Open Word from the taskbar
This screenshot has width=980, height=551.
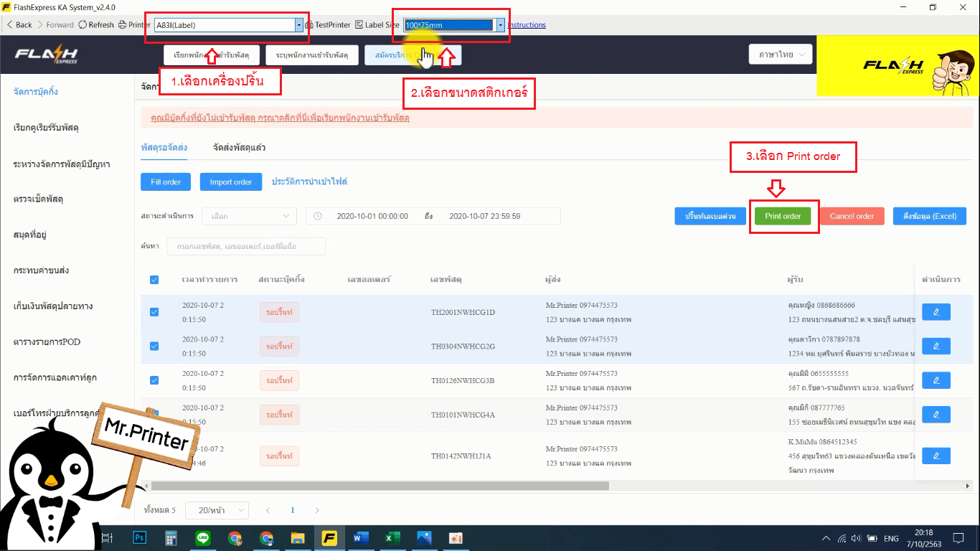click(x=361, y=537)
